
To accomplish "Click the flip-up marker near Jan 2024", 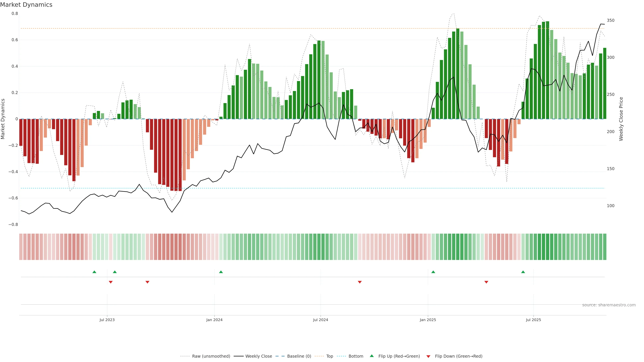I will coord(221,272).
